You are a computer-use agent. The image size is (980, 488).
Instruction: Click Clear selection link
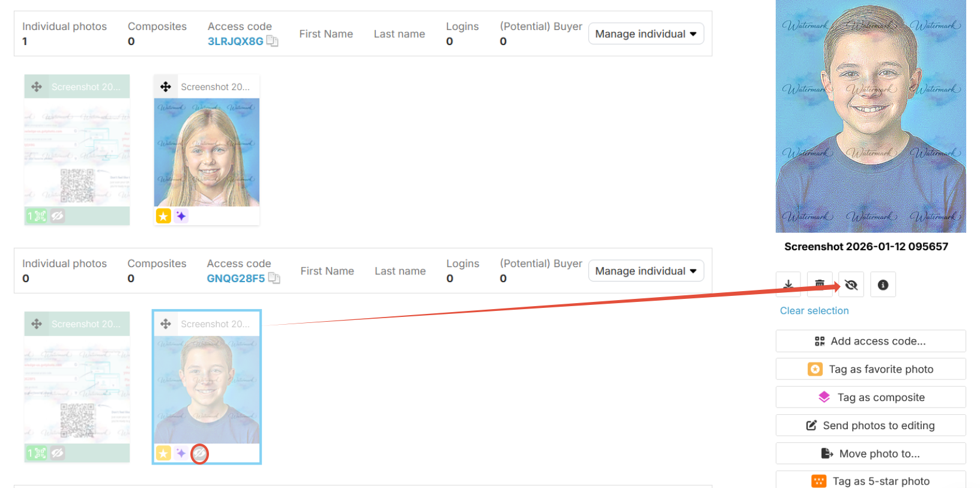(814, 311)
